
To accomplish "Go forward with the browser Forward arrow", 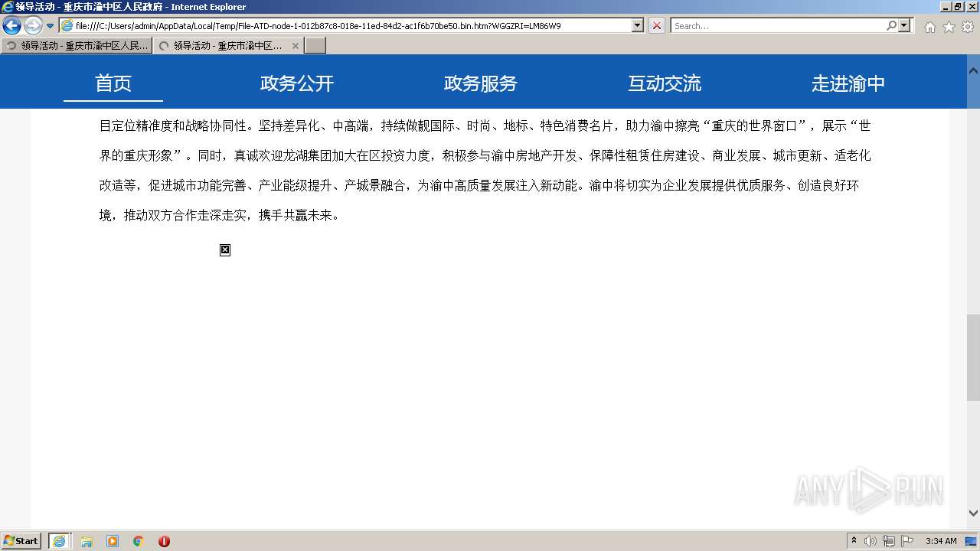I will click(33, 25).
